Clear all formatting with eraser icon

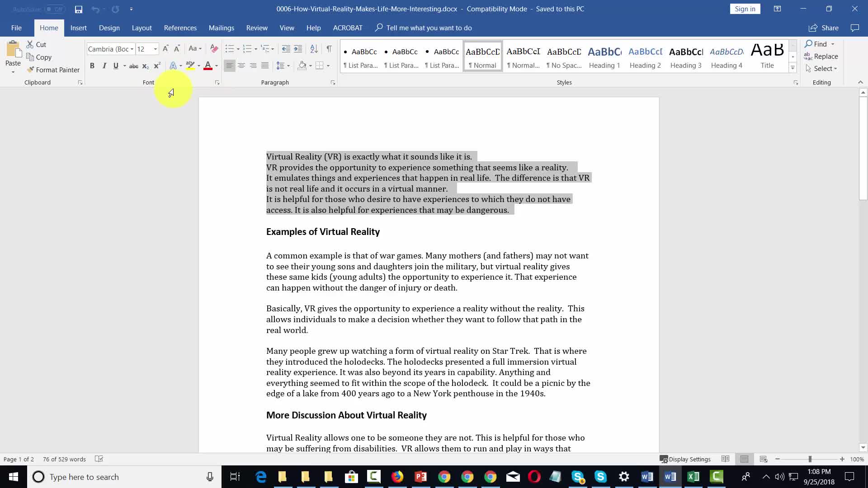pos(214,49)
